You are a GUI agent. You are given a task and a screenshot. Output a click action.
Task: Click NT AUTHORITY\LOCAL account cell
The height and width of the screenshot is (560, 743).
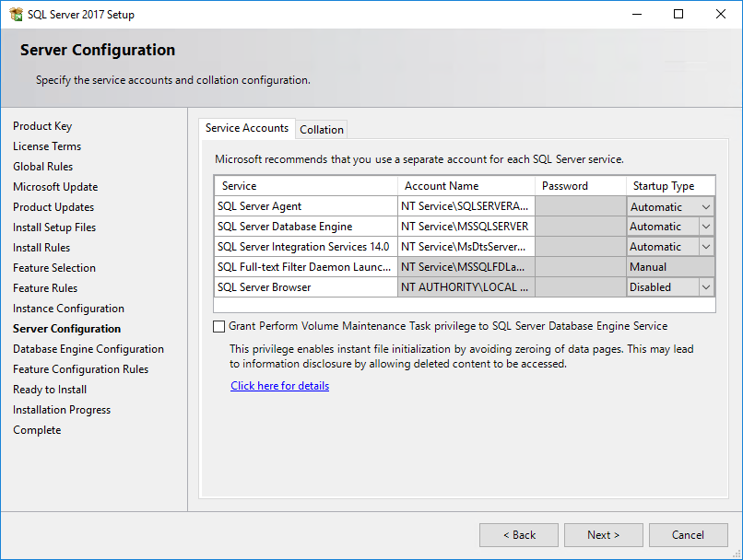[x=466, y=287]
